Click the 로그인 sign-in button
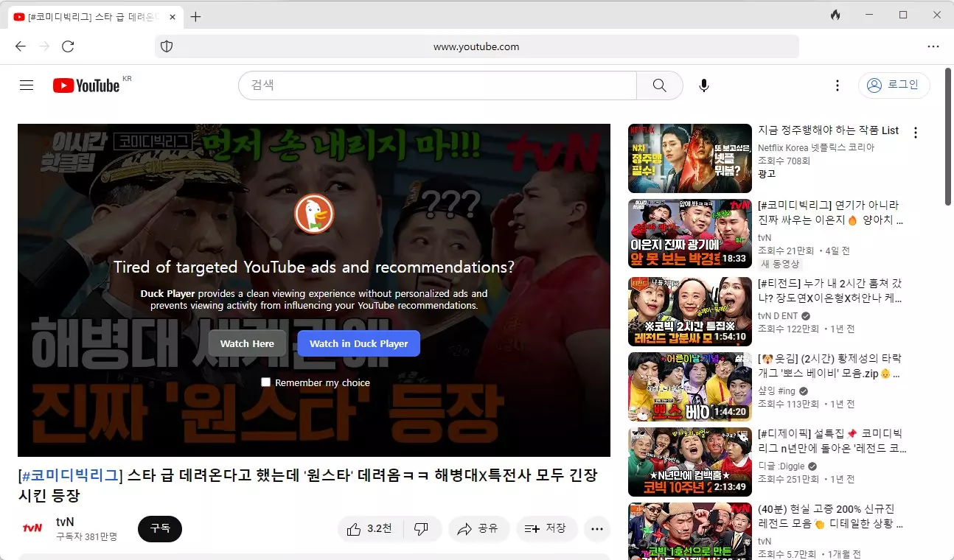954x560 pixels. pos(894,85)
